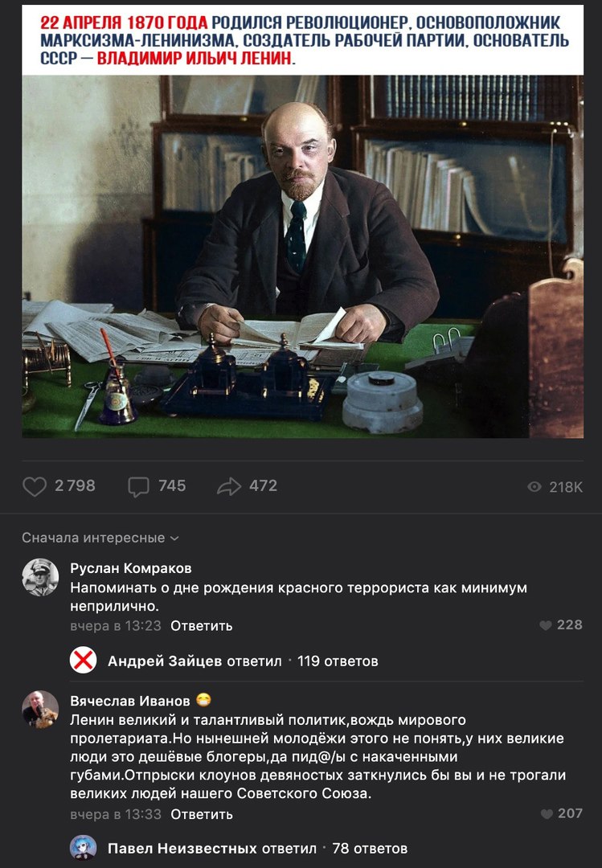Like the post with the heart icon

35,486
